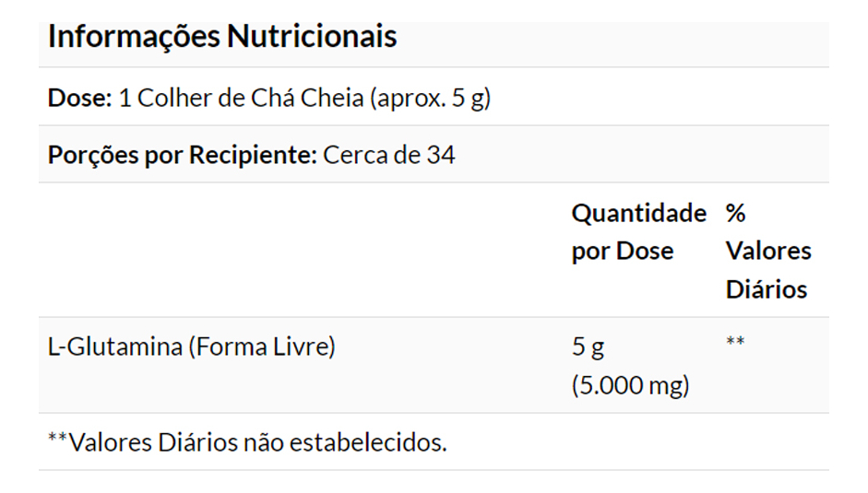Click the footnote's leading asterisks

pos(57,440)
